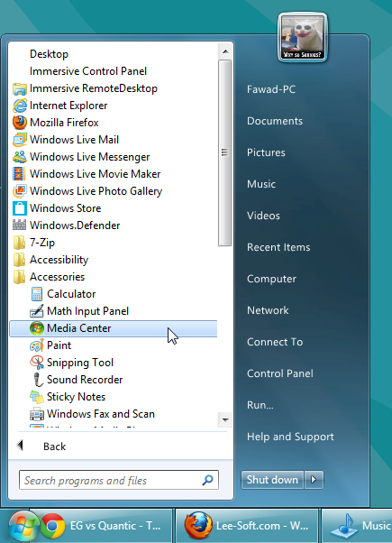Expand the 7-Zip folder
The width and height of the screenshot is (392, 543).
point(33,243)
